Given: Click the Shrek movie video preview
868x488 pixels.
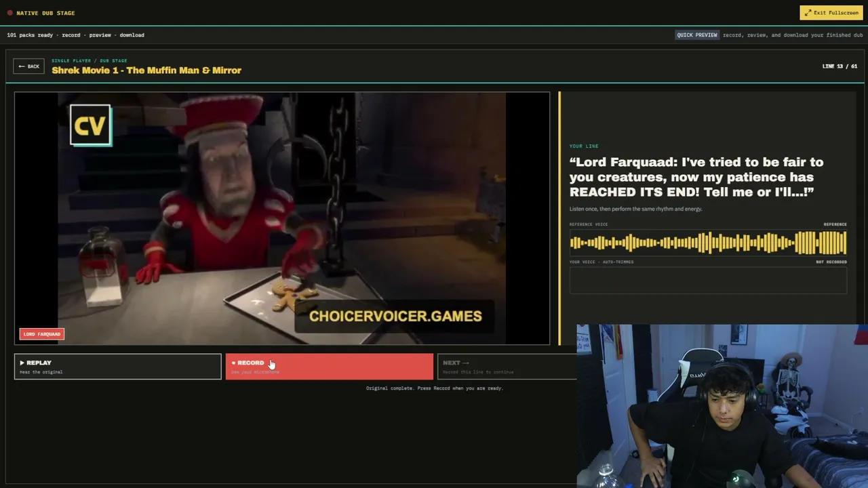Looking at the screenshot, I should click(x=282, y=218).
